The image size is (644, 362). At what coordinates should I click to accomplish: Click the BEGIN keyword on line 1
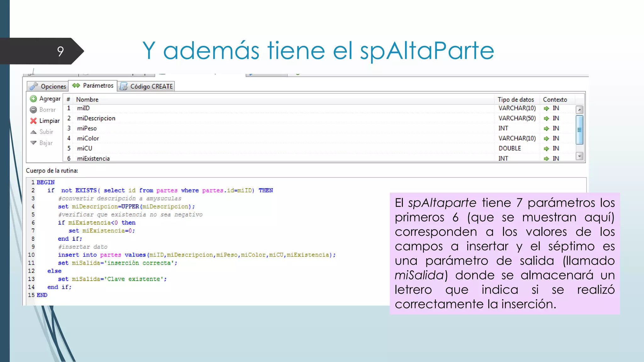click(x=46, y=182)
